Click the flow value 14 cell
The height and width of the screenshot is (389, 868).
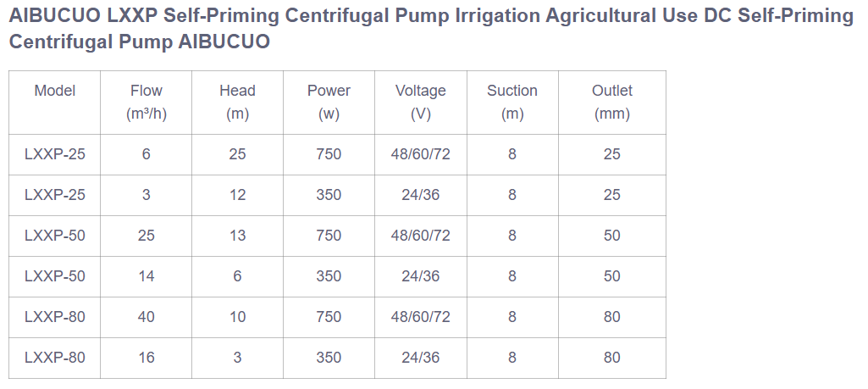147,276
